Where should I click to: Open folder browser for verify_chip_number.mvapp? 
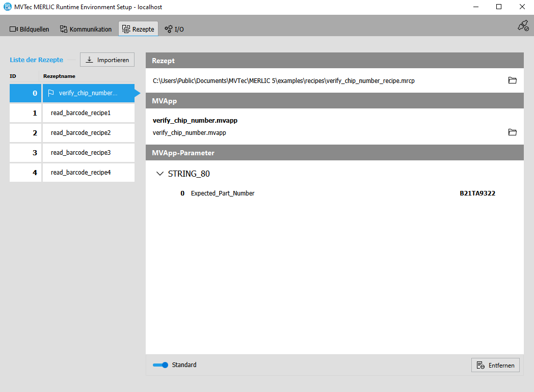(512, 132)
